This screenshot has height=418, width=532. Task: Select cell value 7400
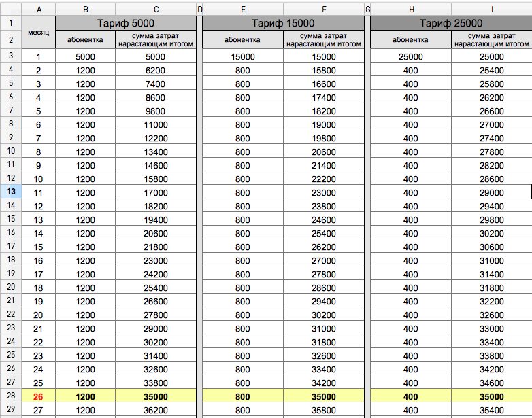pyautogui.click(x=156, y=84)
